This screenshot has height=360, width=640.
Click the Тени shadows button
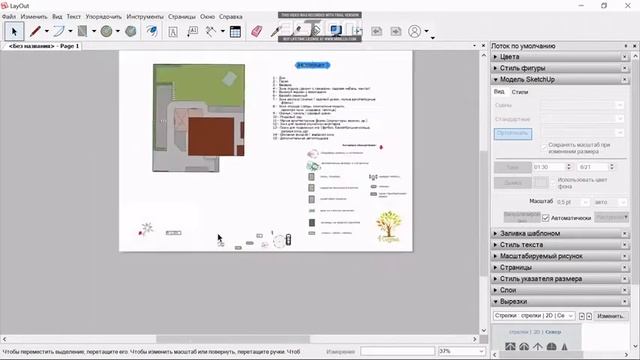513,167
